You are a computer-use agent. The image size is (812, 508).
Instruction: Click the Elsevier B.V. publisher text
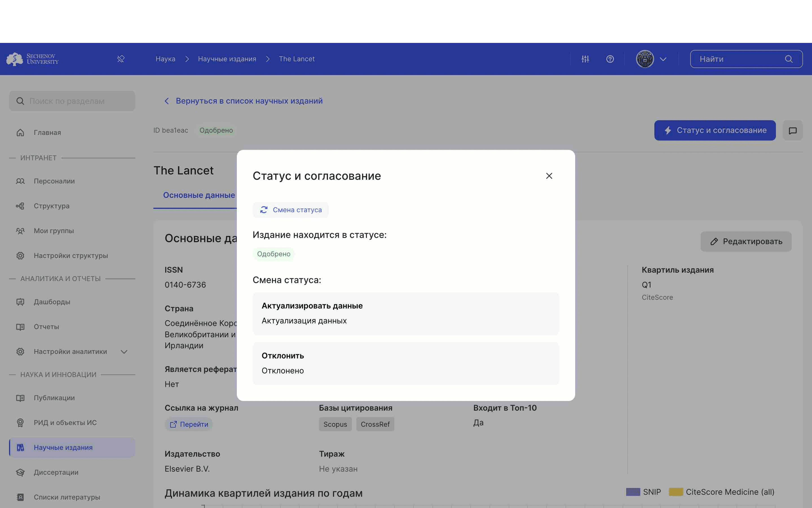pos(187,469)
